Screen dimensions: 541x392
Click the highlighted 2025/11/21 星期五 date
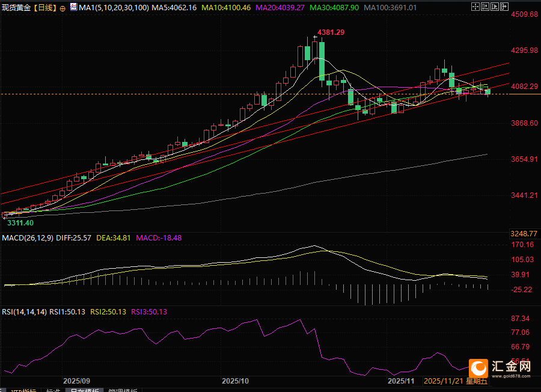456,381
